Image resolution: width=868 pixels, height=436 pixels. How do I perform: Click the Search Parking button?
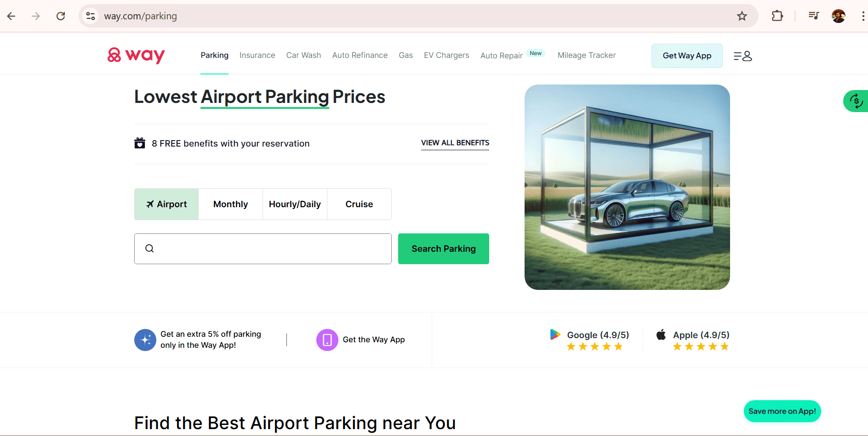tap(443, 249)
